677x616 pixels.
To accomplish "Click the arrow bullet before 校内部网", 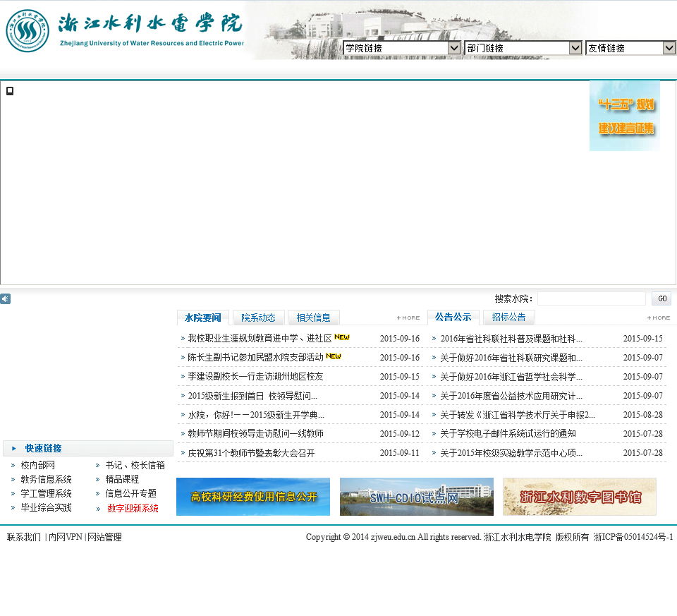I will [x=13, y=466].
